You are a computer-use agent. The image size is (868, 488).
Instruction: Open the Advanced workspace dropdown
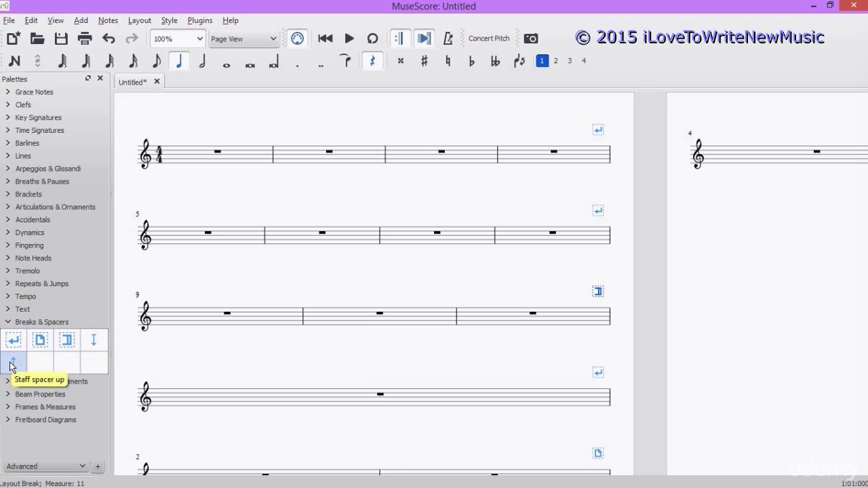tap(45, 466)
